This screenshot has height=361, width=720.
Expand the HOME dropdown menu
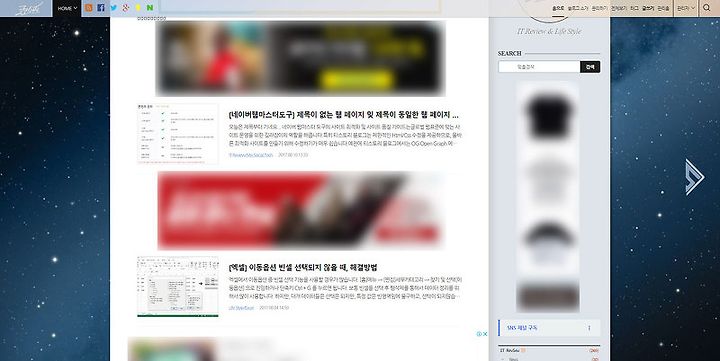[68, 8]
